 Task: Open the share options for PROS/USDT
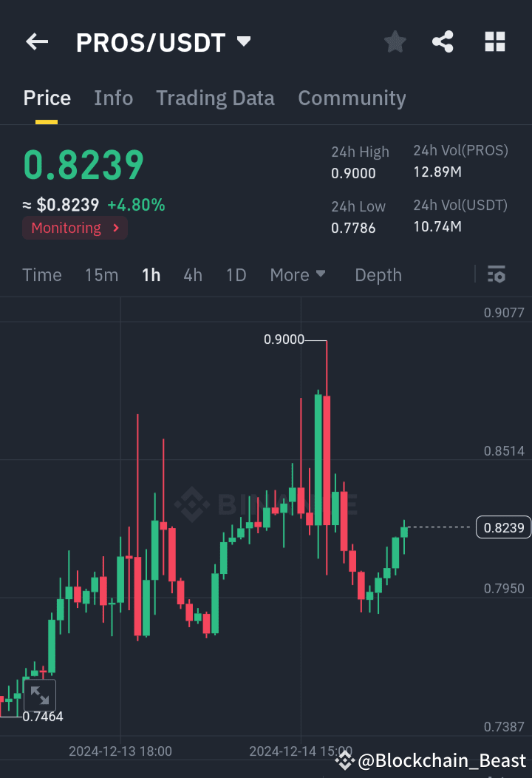coord(443,42)
